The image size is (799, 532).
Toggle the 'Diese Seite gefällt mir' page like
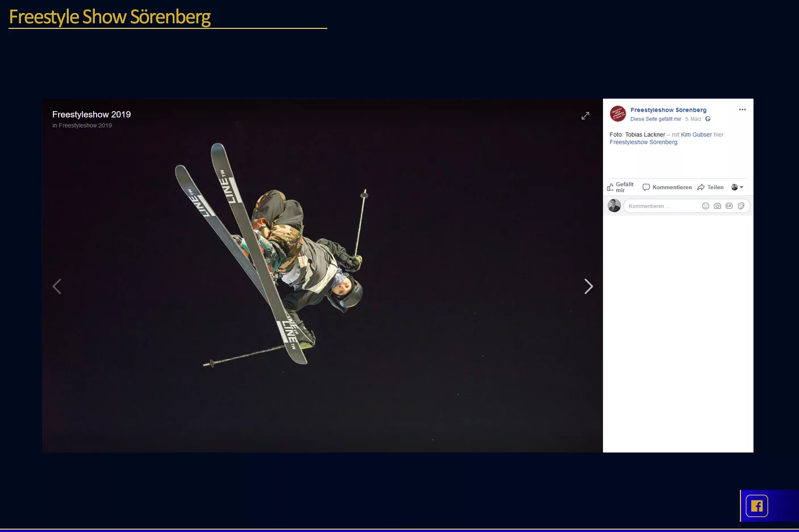tap(655, 119)
